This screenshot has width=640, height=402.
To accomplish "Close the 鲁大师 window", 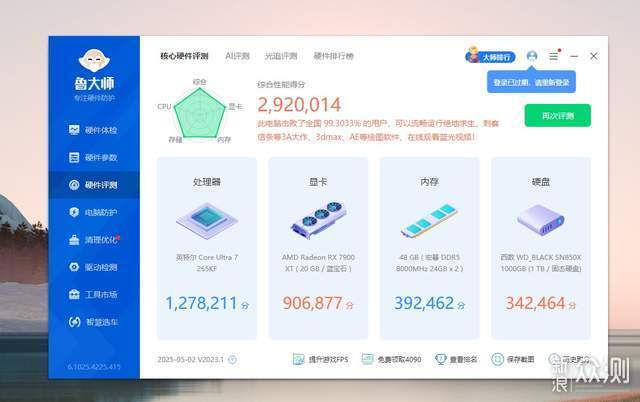I will tap(594, 56).
